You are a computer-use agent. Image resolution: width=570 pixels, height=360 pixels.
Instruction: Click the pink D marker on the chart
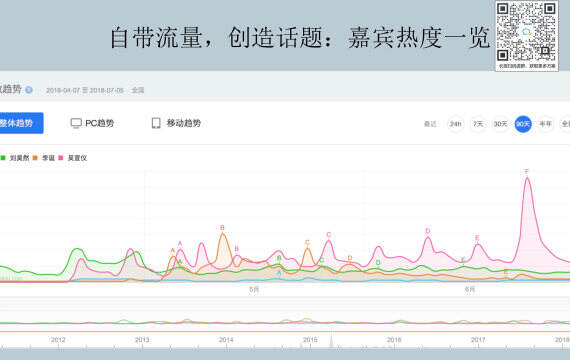428,231
